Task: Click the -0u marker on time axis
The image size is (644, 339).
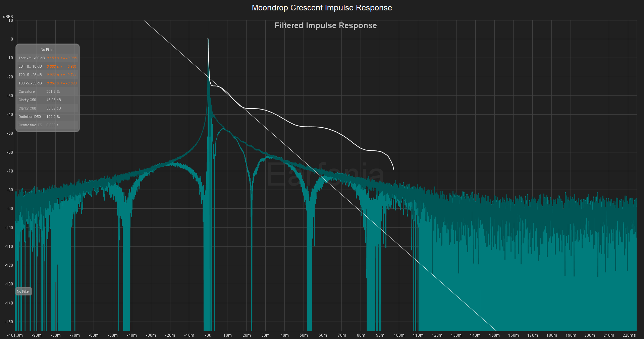Action: click(208, 335)
